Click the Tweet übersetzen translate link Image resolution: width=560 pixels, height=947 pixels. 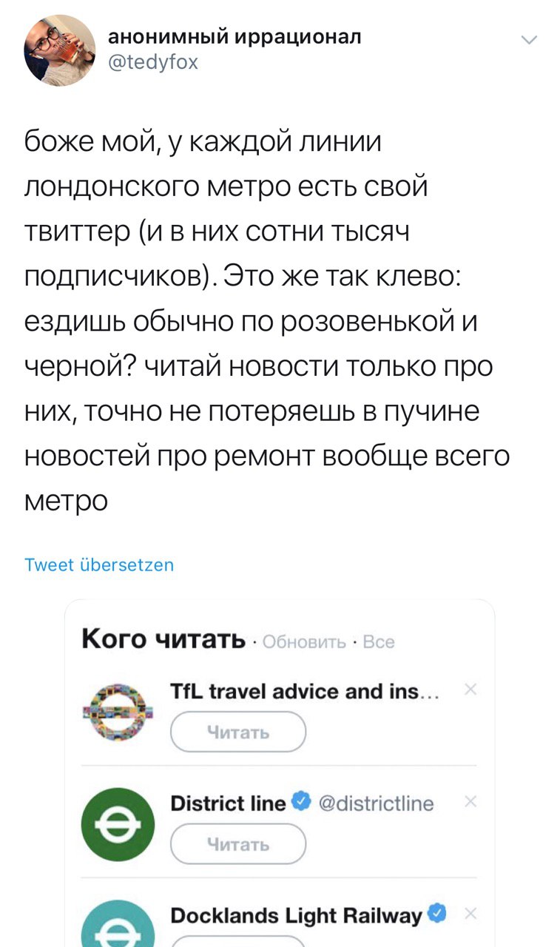[x=99, y=565]
